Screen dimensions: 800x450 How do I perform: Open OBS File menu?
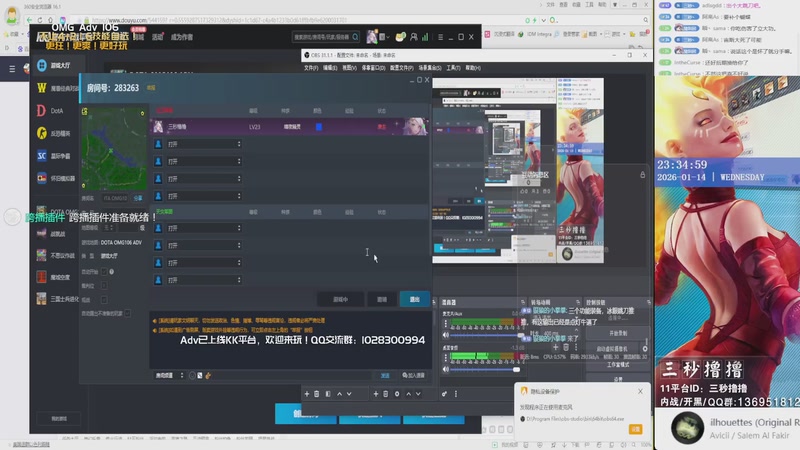click(311, 68)
